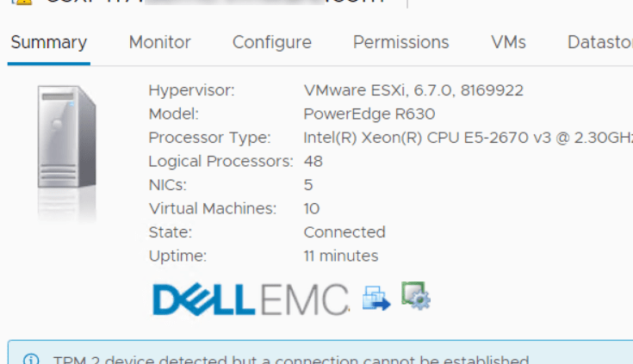Select the VMs tab
Viewport: 633px width, 364px height.
pos(508,42)
